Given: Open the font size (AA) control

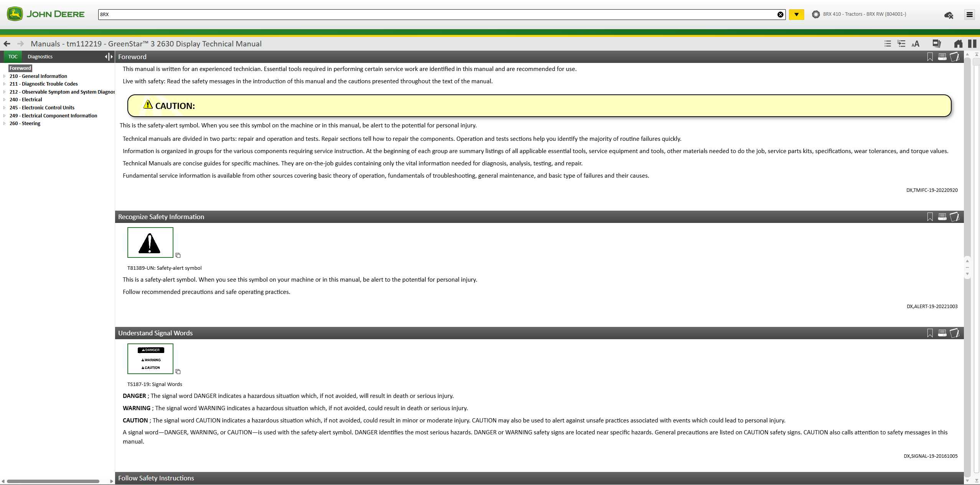Looking at the screenshot, I should [916, 44].
